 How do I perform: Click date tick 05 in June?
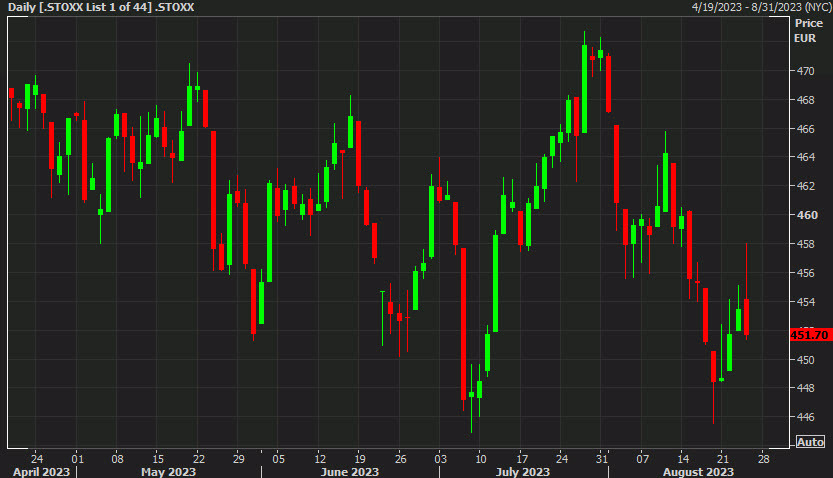tap(279, 459)
